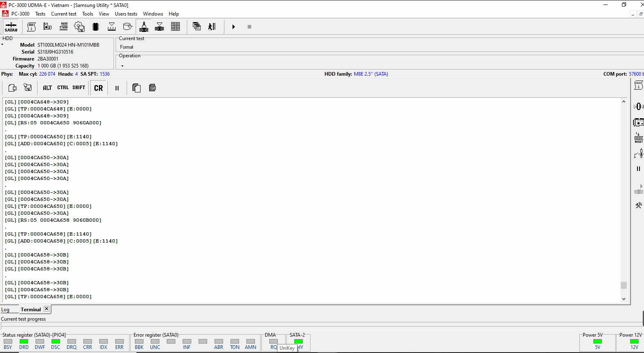Switch to the Log tab

[x=5, y=310]
